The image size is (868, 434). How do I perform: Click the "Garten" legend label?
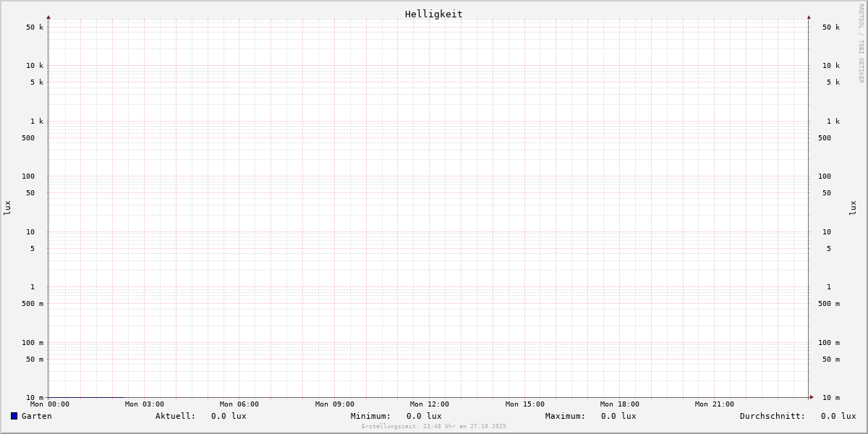coord(37,416)
